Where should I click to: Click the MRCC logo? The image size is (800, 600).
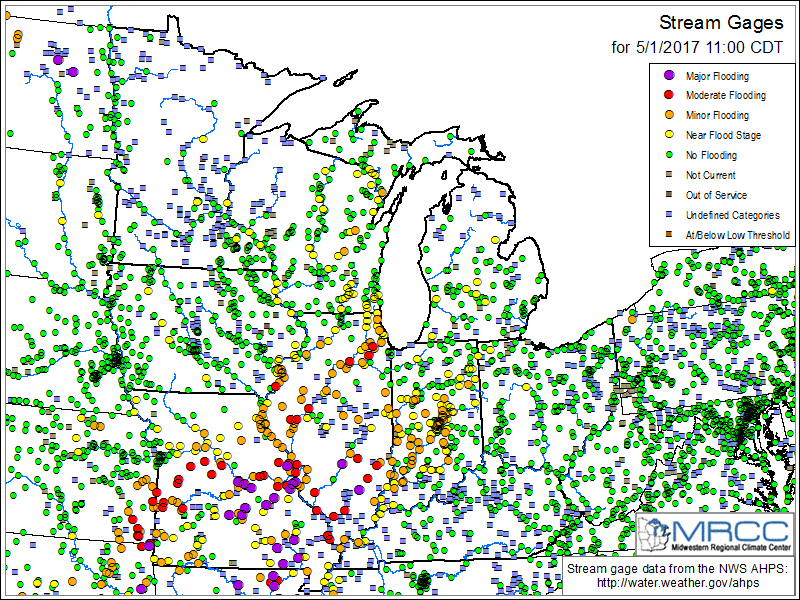714,534
